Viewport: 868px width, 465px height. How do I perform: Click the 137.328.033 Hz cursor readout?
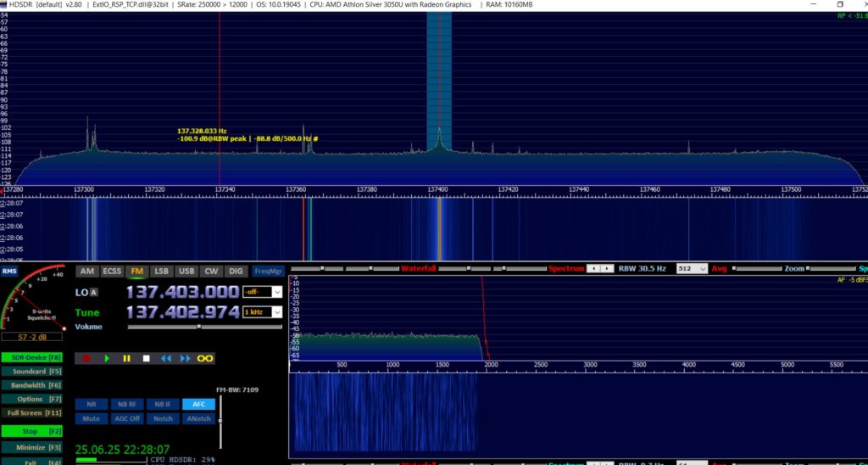(202, 131)
